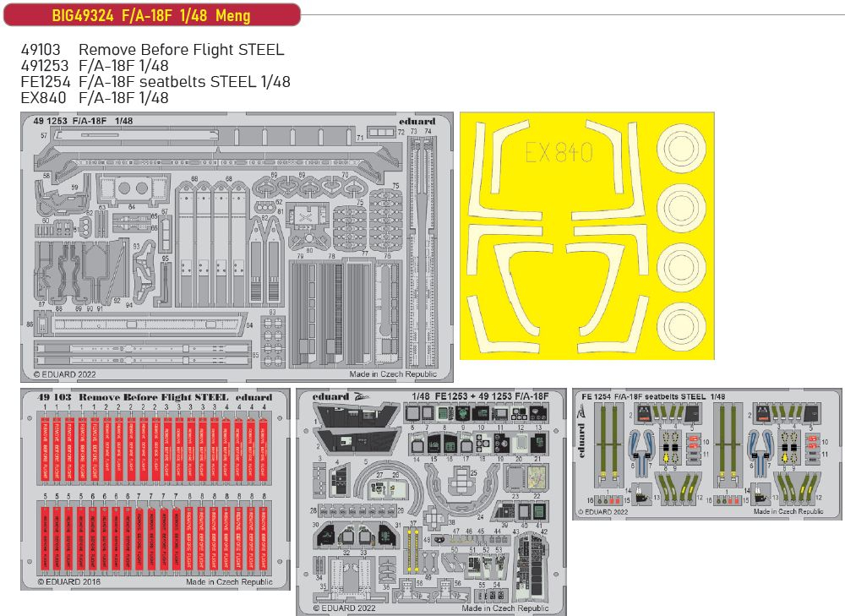Click the eduard logo on the 49 1253 fret
The width and height of the screenshot is (845, 616).
tap(417, 122)
